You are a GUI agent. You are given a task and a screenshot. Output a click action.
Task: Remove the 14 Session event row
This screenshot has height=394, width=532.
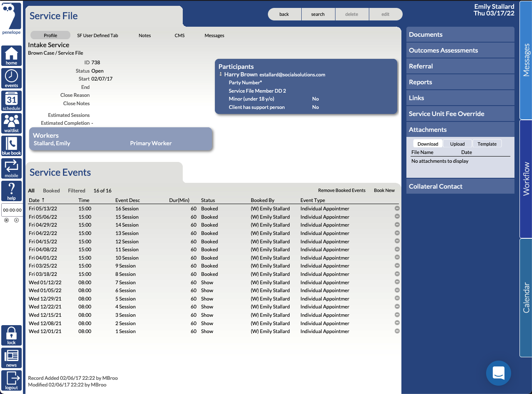397,225
